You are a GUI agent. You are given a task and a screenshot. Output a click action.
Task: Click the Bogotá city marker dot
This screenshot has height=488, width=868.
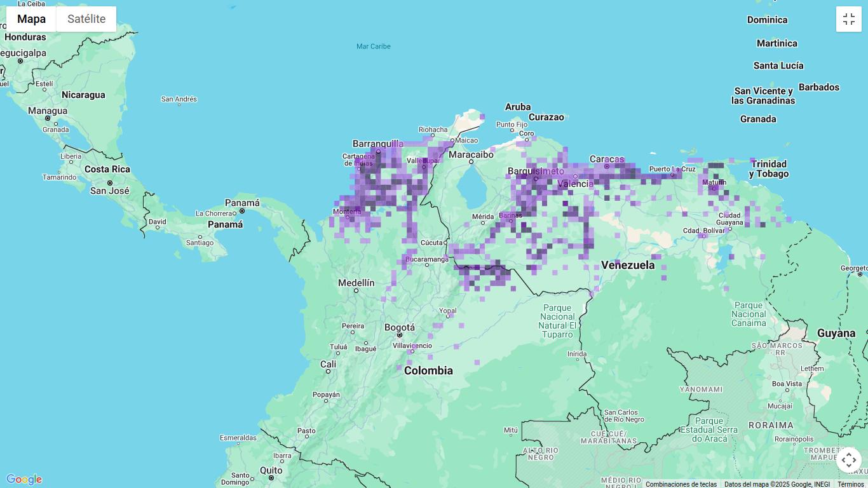[x=400, y=335]
